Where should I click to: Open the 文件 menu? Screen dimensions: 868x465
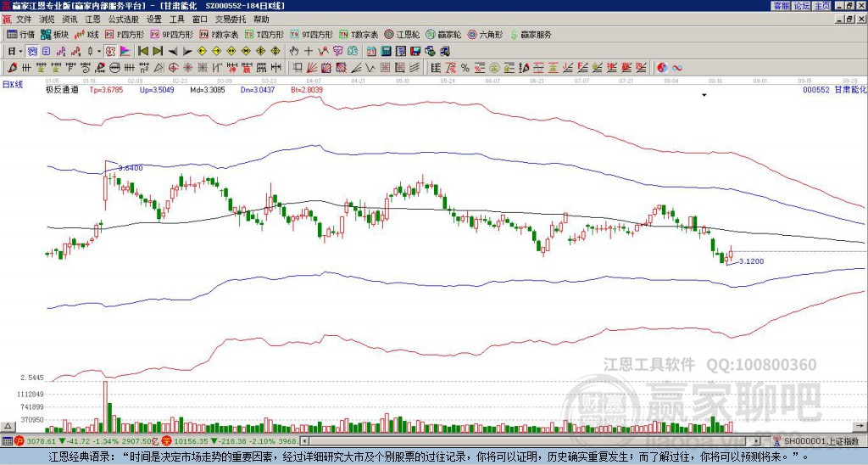pos(24,20)
